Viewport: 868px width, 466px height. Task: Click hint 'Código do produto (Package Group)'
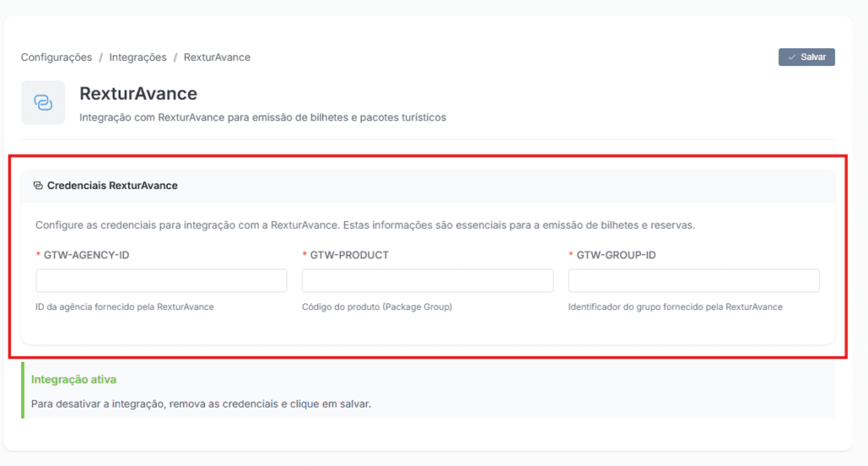click(x=377, y=307)
